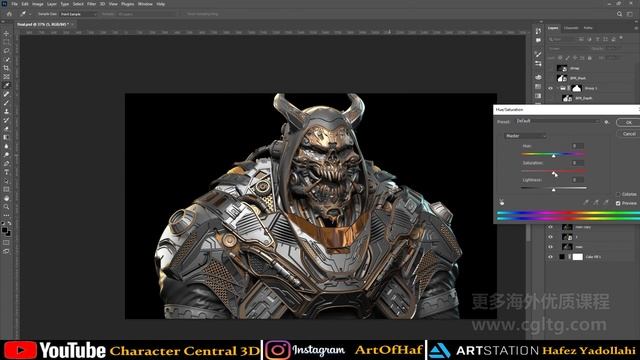This screenshot has width=640, height=360.
Task: Select the Zoom tool
Action: pos(6,207)
